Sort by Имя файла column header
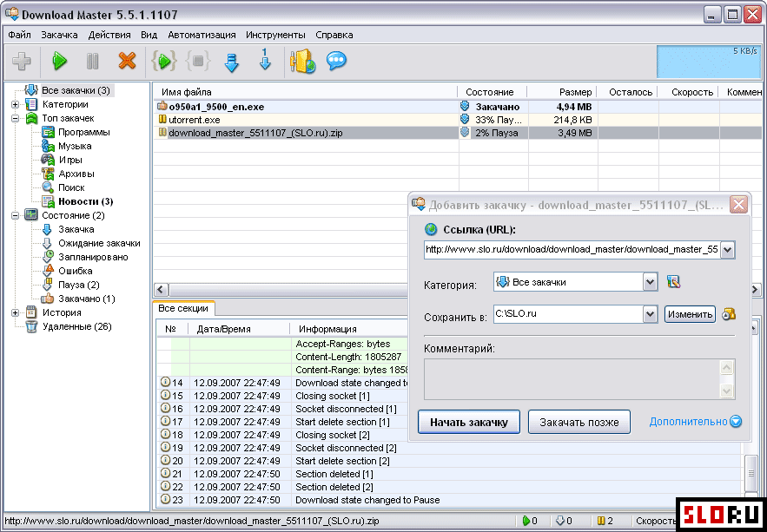 (305, 92)
